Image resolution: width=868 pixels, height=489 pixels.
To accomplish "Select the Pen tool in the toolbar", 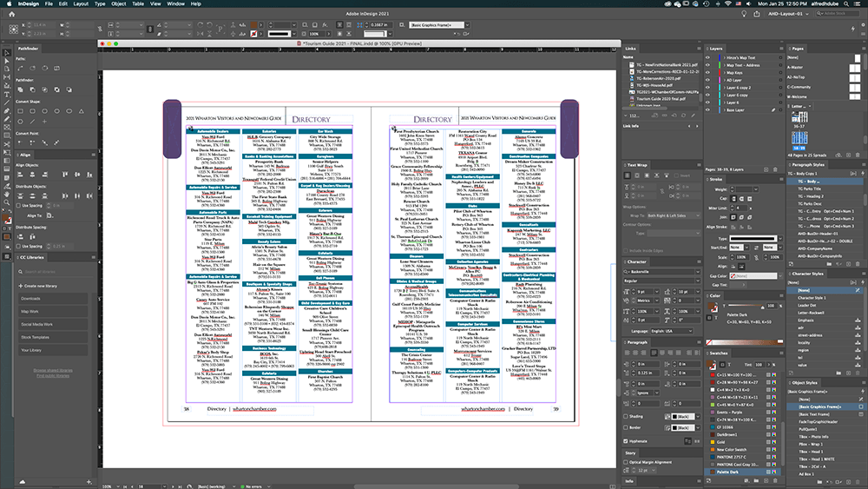I will 6,111.
